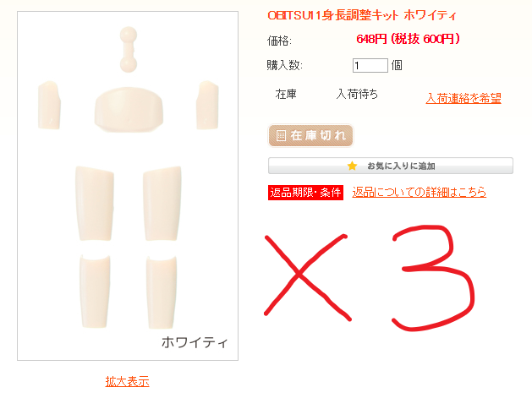Open 返品についての詳細はこちら return details link
The width and height of the screenshot is (532, 409).
(x=419, y=192)
